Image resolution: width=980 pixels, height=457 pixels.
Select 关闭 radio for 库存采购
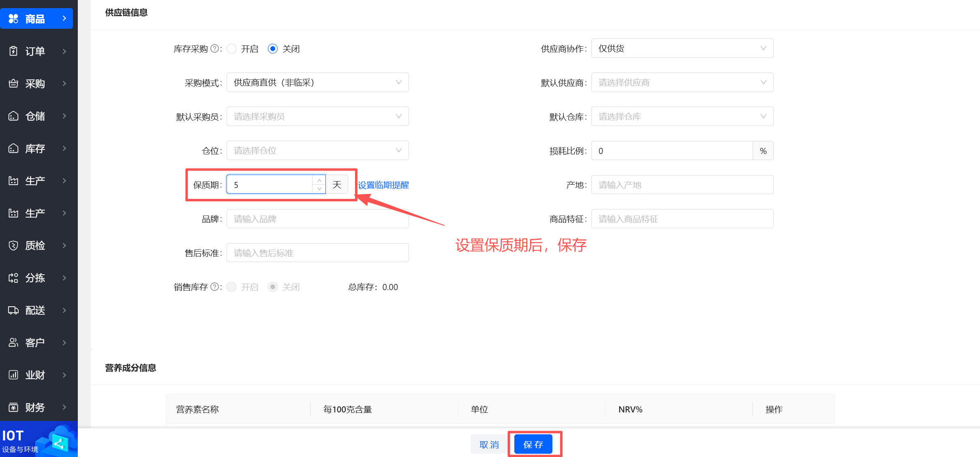[x=273, y=49]
